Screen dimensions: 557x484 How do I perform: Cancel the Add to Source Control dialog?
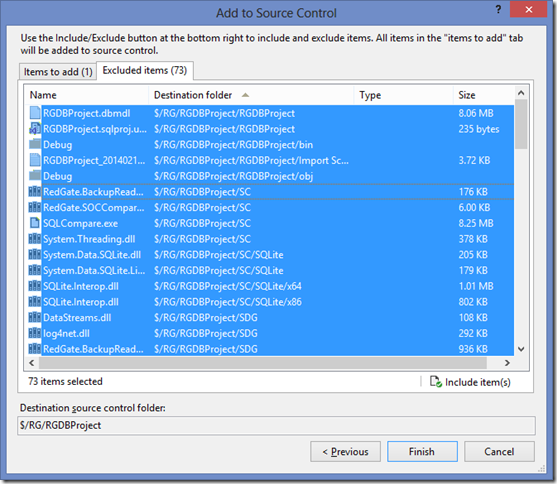pyautogui.click(x=499, y=452)
